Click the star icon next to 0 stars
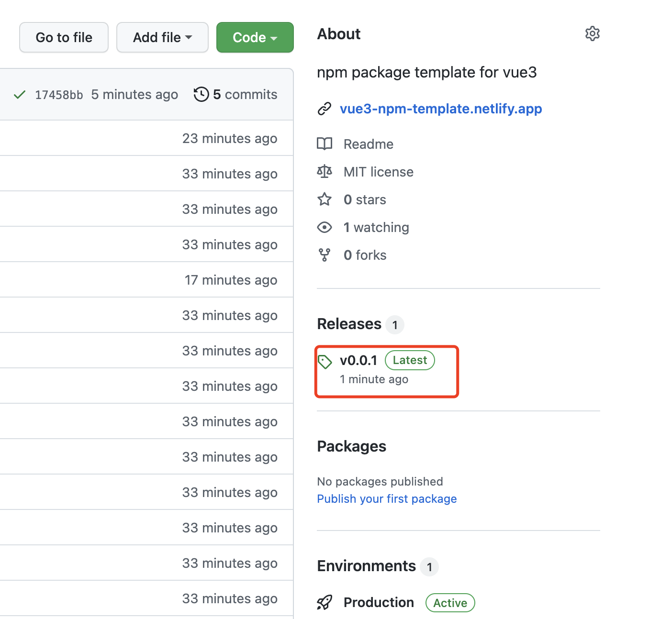 (325, 199)
